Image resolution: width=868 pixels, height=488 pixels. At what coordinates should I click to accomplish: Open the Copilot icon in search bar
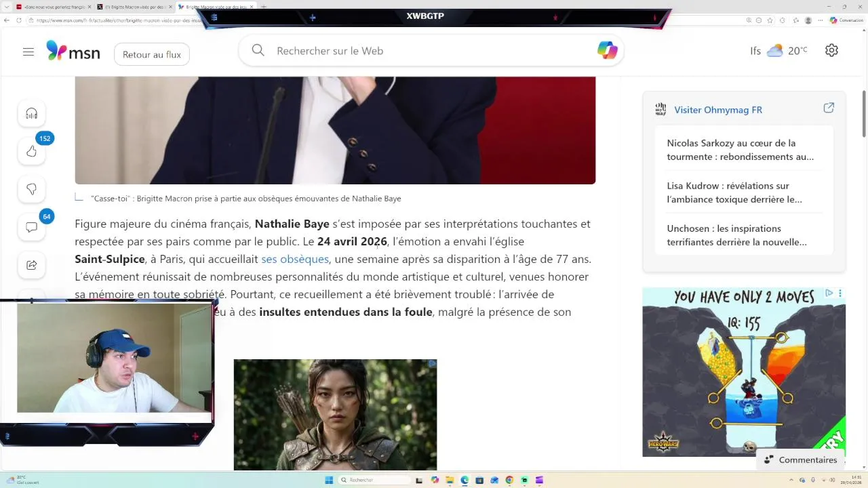[607, 50]
